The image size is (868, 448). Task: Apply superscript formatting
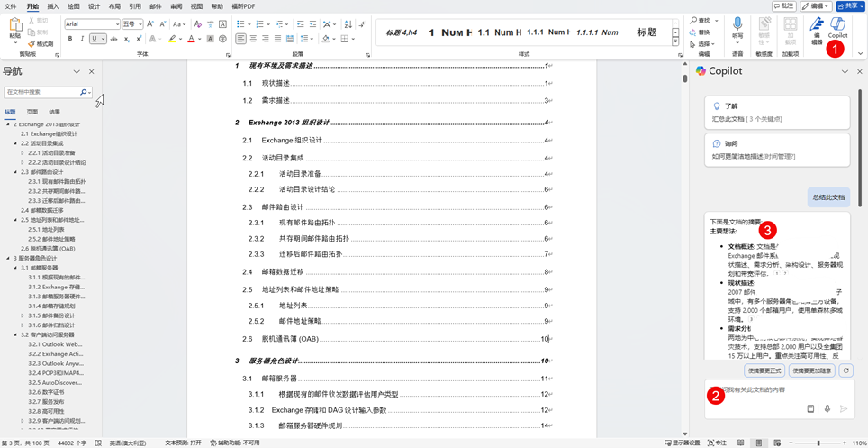139,39
